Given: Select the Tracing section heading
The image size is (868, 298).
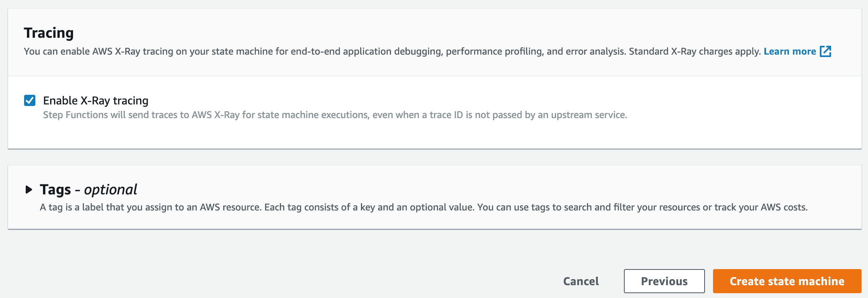Looking at the screenshot, I should [x=49, y=33].
